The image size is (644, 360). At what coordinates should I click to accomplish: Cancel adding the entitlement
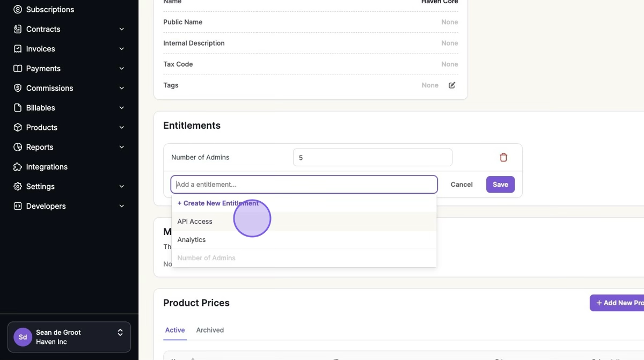(462, 185)
